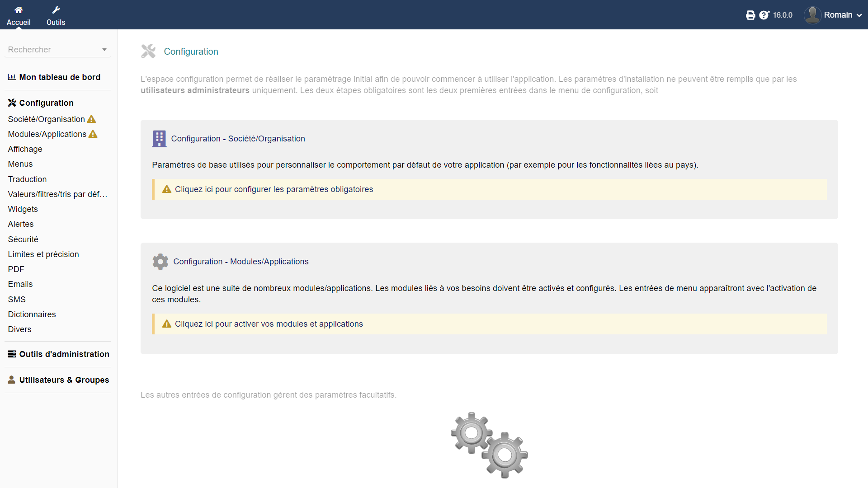Click the Accueil home icon
This screenshot has height=488, width=868.
(x=18, y=9)
